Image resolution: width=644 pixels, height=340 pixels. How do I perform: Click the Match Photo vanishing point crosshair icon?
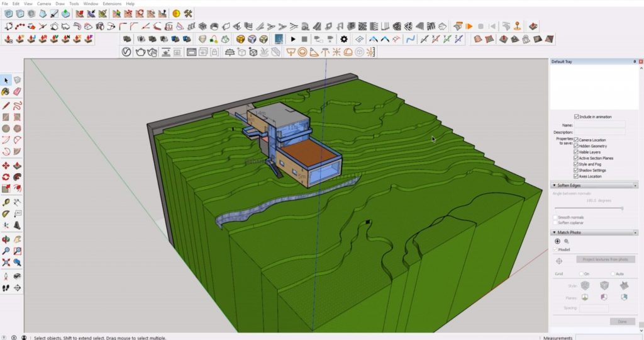559,261
